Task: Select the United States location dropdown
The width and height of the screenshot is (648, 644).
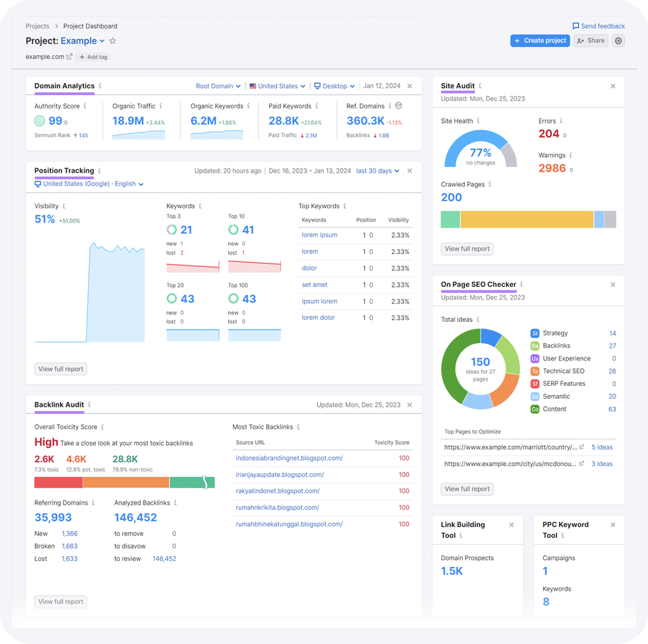Action: pos(277,86)
